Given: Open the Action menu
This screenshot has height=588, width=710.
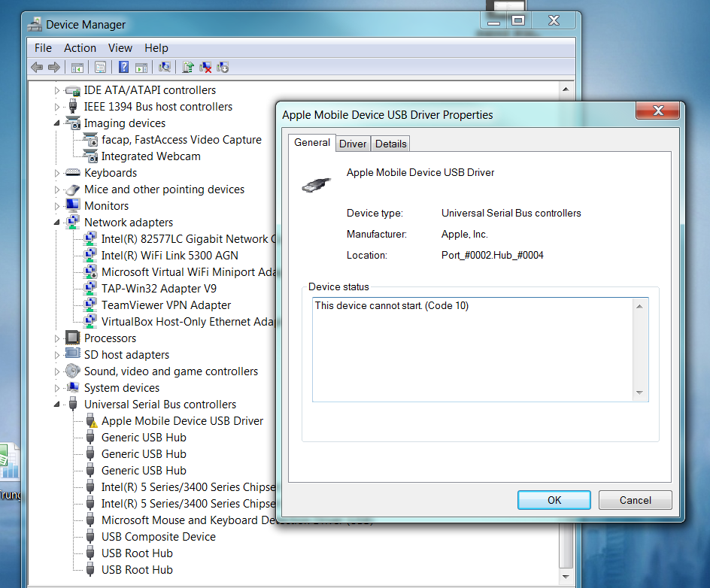Looking at the screenshot, I should pyautogui.click(x=80, y=48).
